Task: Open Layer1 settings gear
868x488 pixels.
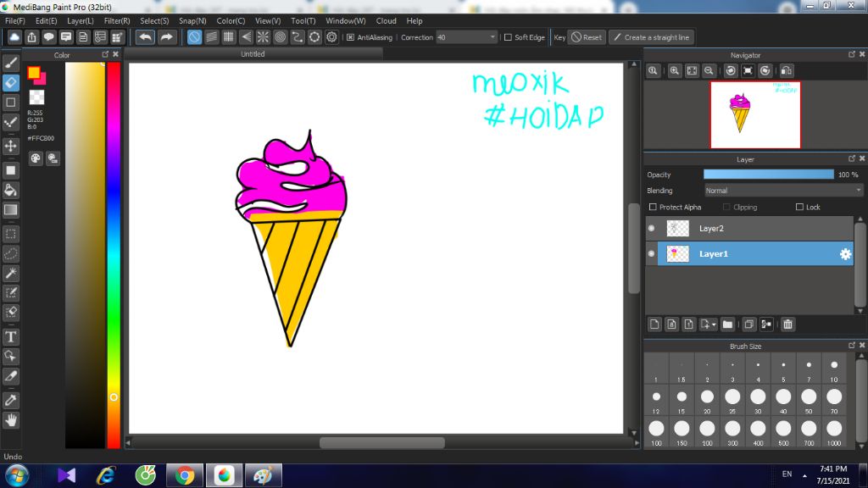Action: tap(845, 254)
